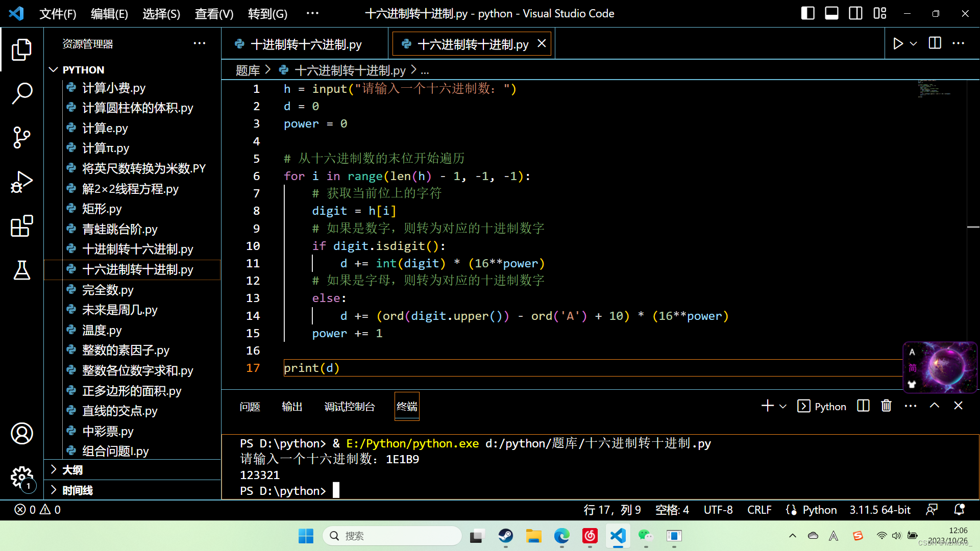Open title bar overflow menu ellipsis

pyautogui.click(x=312, y=13)
